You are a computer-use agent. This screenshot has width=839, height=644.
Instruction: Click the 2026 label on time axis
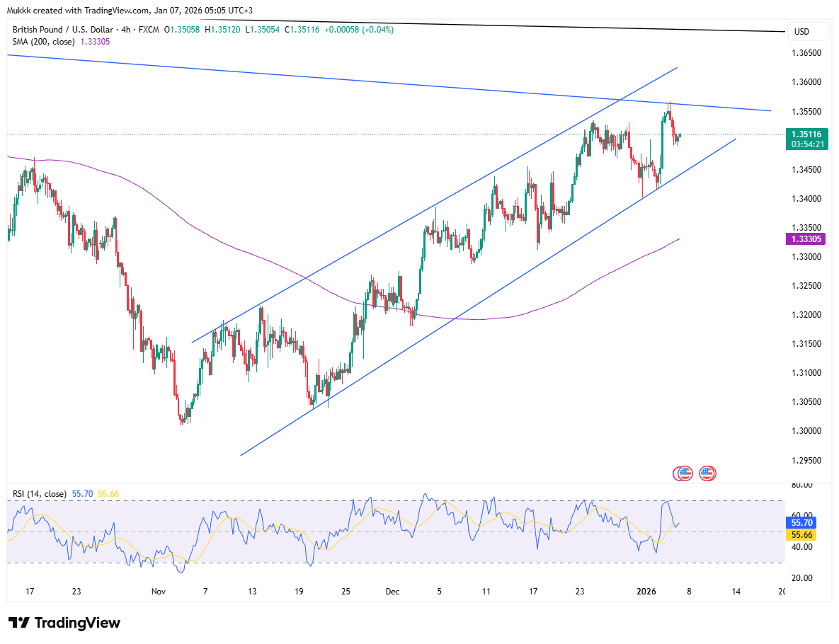point(647,591)
